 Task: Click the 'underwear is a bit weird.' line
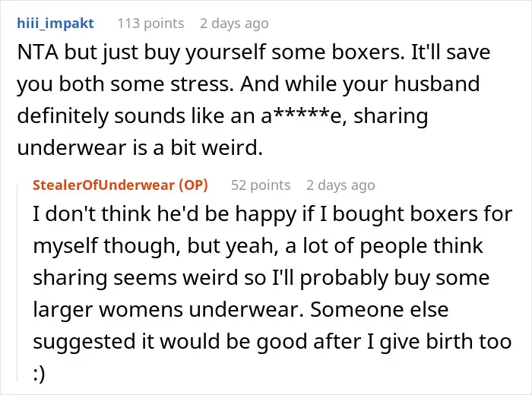click(x=140, y=148)
